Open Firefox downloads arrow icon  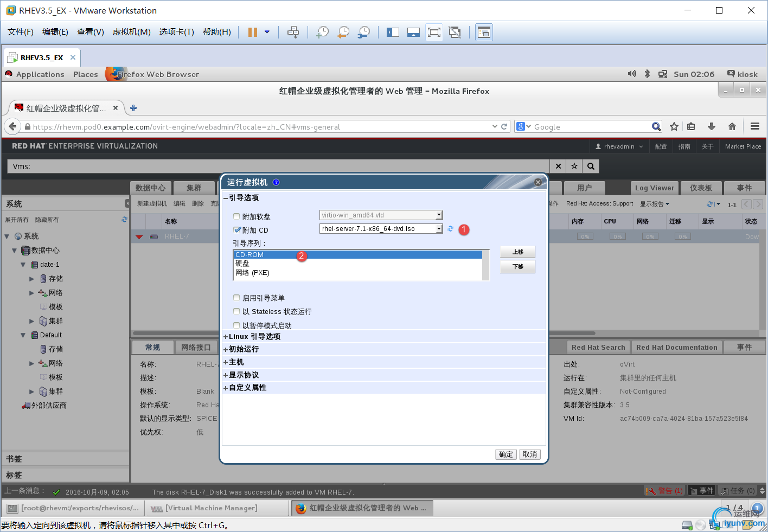[x=712, y=126]
